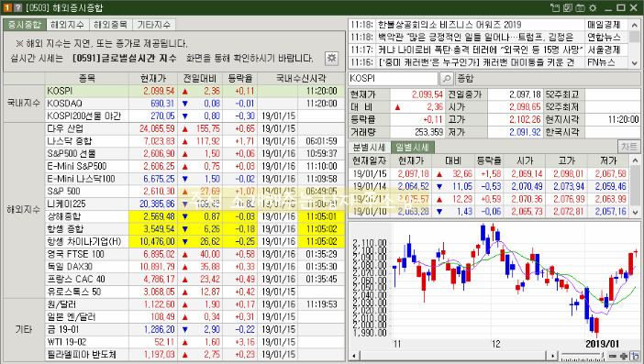
Task: Open the 한불상공회의소 비즈니스 어워즈 2019 news headline
Action: (x=450, y=25)
